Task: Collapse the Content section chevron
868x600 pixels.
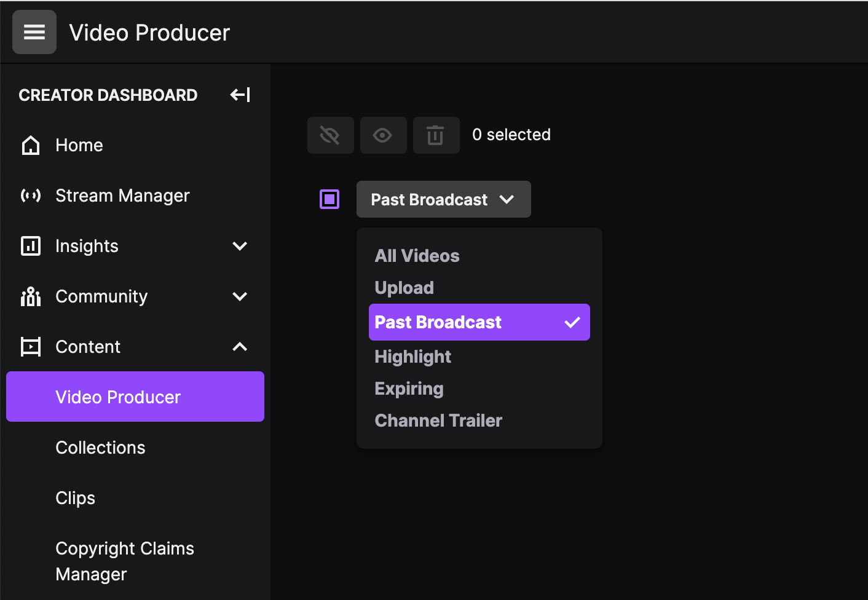Action: point(240,347)
